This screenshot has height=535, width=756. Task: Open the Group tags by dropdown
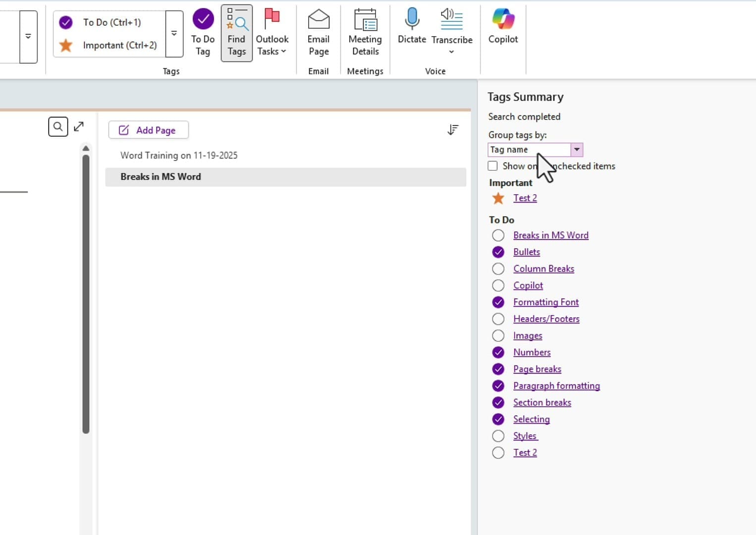tap(576, 149)
